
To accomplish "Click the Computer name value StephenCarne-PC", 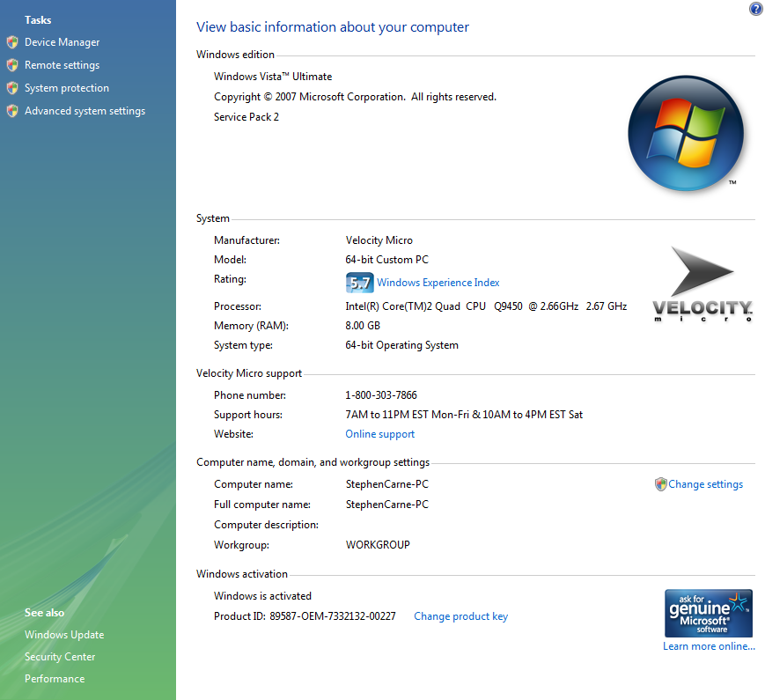I will (386, 484).
